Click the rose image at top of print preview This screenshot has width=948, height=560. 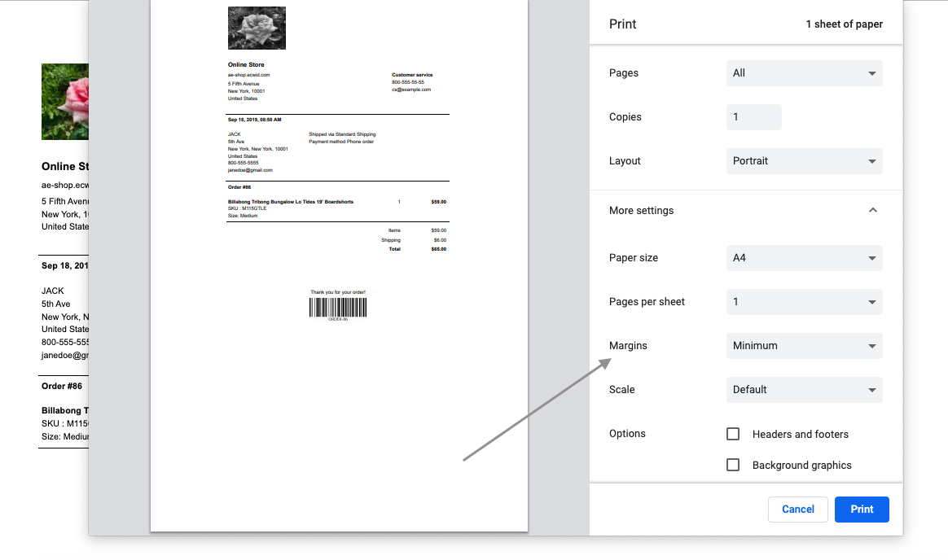click(x=256, y=27)
